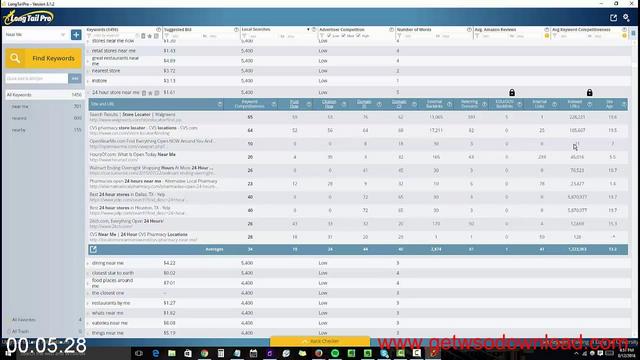
Task: Click the yellow icon in the Avg Keyword Competitiveness filter
Action: coord(624,36)
